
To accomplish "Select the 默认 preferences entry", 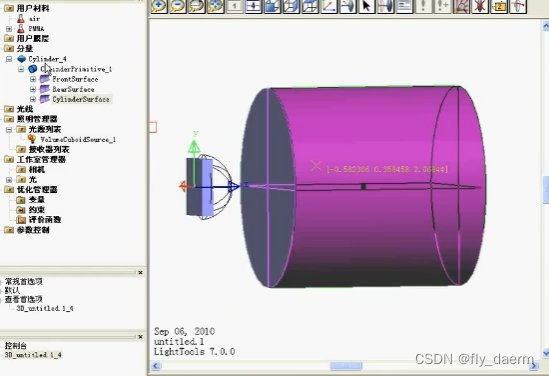I will 12,290.
